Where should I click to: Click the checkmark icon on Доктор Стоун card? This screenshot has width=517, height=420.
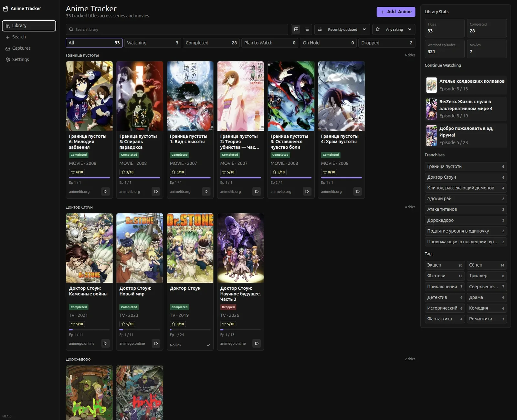coord(208,345)
